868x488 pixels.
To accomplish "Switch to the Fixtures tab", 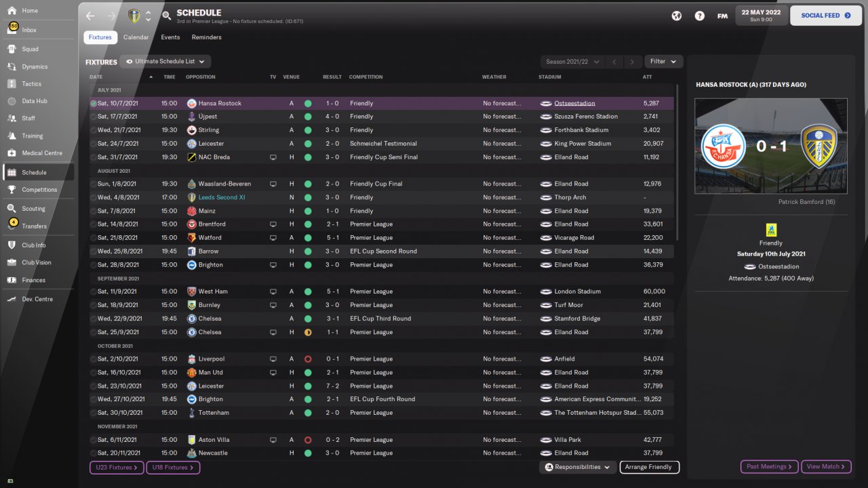I will (x=100, y=37).
